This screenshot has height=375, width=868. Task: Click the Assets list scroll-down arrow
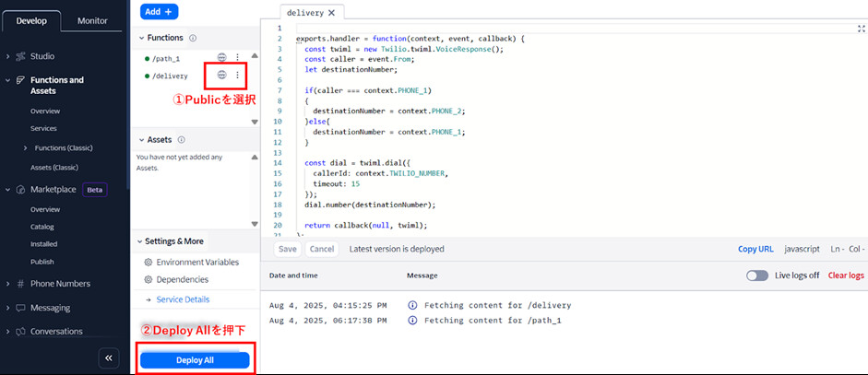click(255, 224)
